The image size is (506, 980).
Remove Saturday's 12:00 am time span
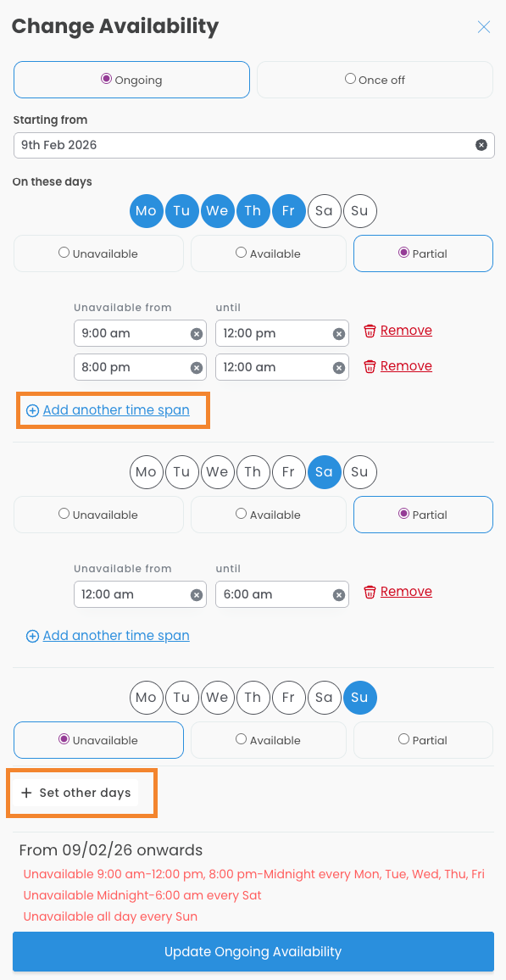tap(398, 592)
